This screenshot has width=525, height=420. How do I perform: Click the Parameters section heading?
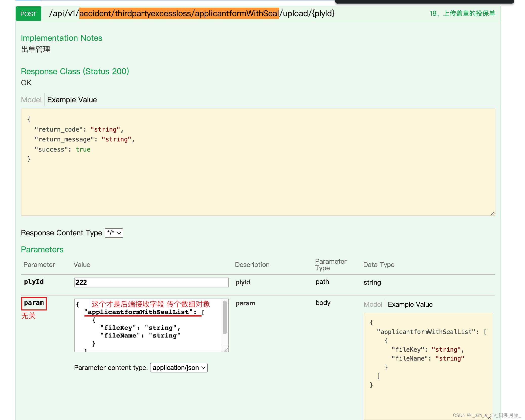[42, 249]
